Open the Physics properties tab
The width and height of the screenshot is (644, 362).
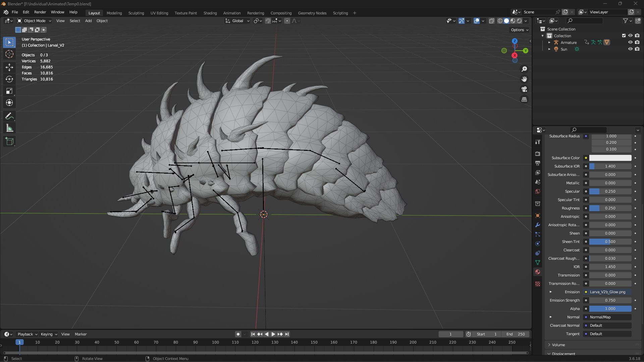pos(538,244)
